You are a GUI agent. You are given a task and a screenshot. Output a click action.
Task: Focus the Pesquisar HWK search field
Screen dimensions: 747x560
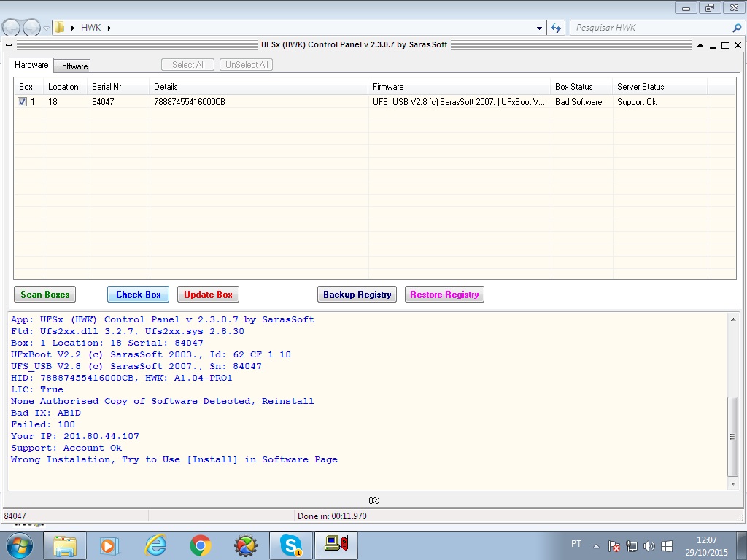(651, 28)
